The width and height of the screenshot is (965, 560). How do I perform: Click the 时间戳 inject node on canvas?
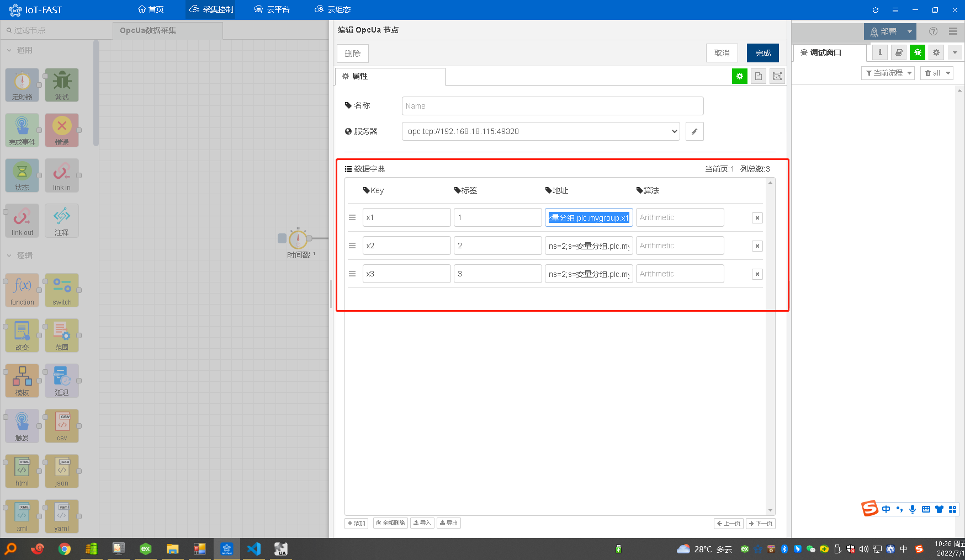[x=298, y=239]
